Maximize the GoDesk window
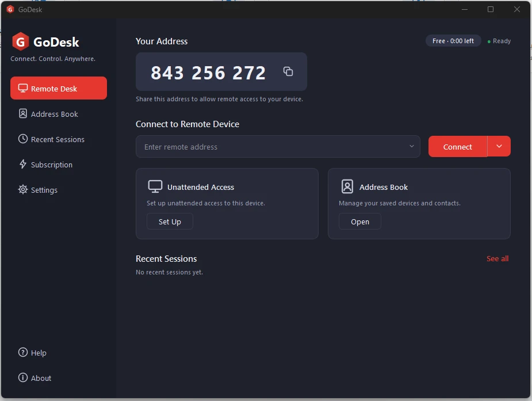This screenshot has width=532, height=401. point(490,9)
